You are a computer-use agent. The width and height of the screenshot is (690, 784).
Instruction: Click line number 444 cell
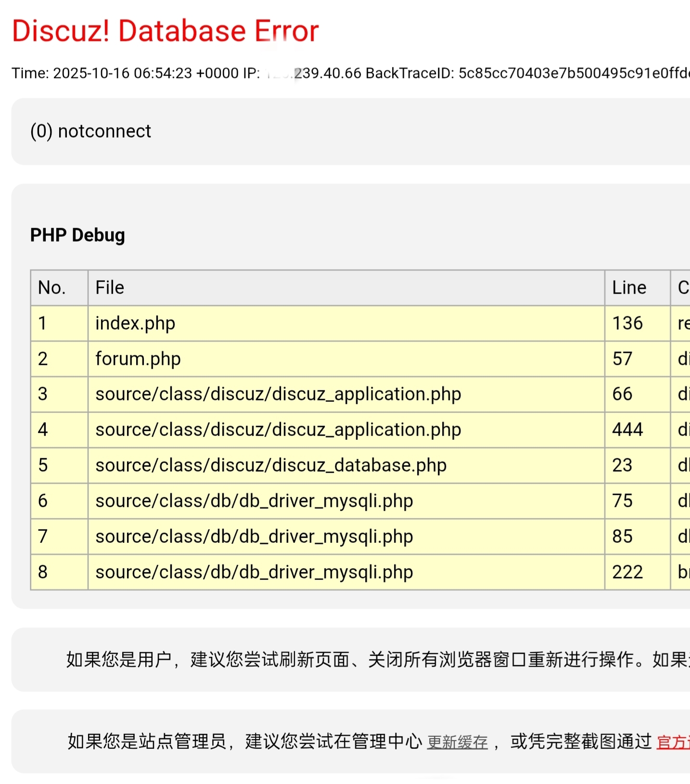click(x=627, y=430)
